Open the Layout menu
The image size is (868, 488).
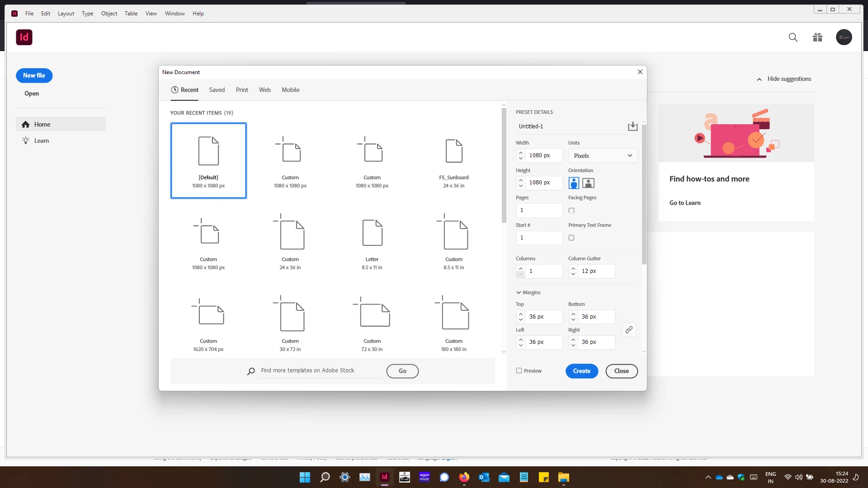66,14
